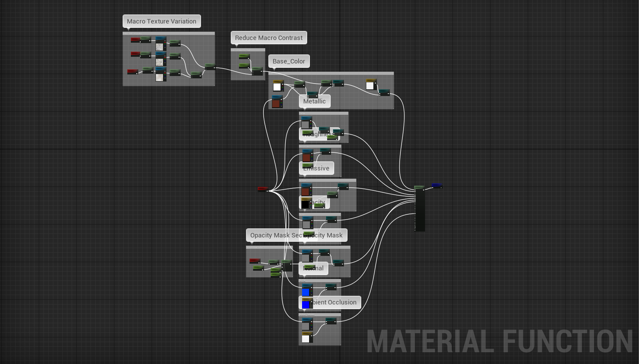
Task: Select the pure white yellow-header node in Base_Color group
Action: (x=278, y=86)
